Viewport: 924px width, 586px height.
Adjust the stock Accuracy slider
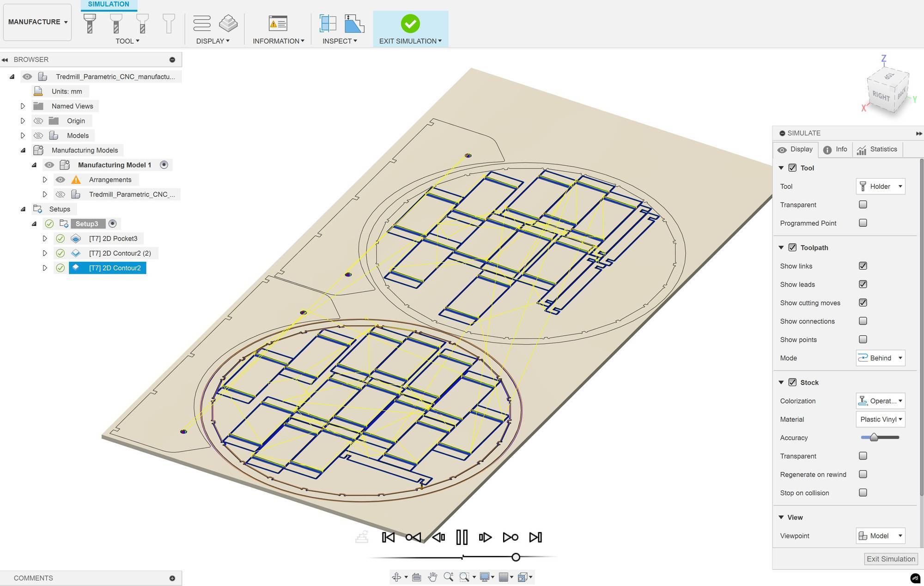(x=874, y=437)
